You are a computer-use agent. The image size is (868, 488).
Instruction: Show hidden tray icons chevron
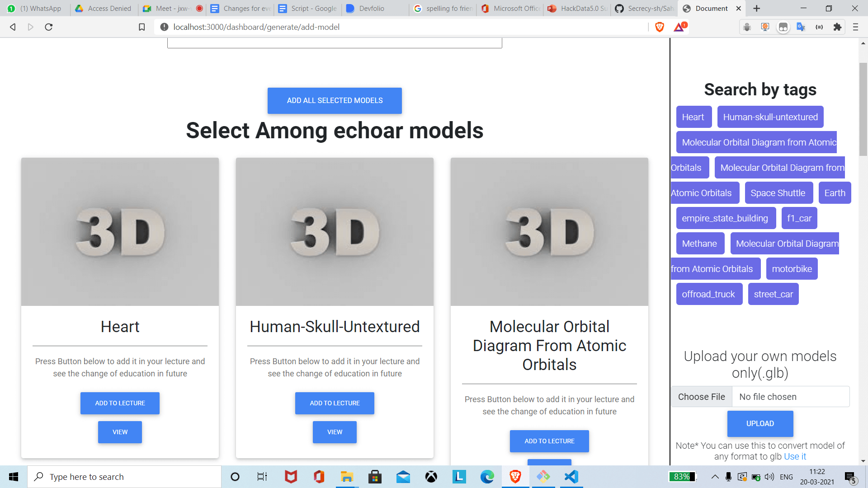(715, 477)
